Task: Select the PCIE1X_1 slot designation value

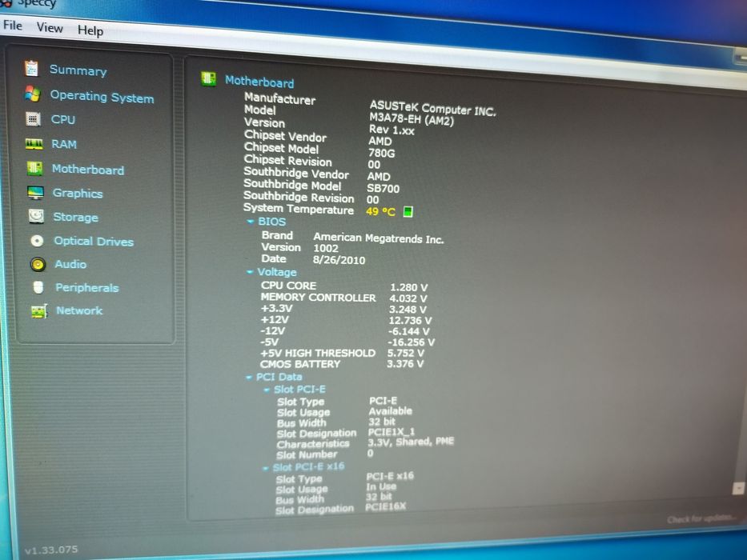Action: coord(392,432)
